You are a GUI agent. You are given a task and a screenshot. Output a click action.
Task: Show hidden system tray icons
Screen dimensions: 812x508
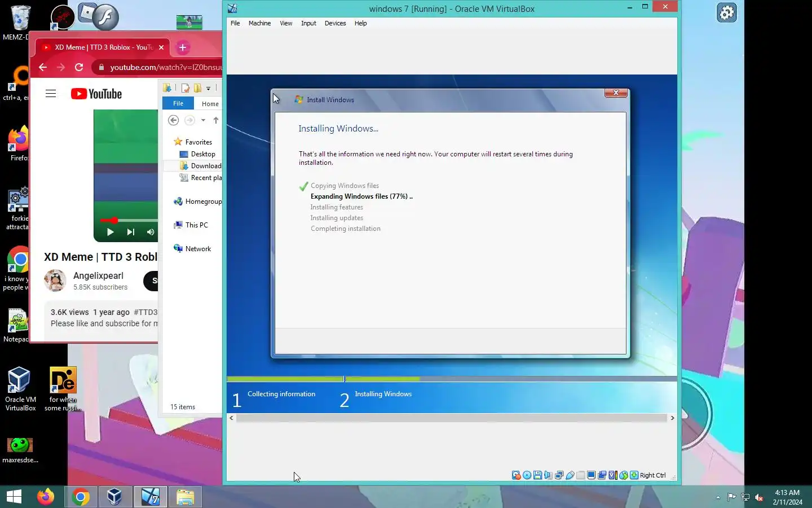pos(718,497)
